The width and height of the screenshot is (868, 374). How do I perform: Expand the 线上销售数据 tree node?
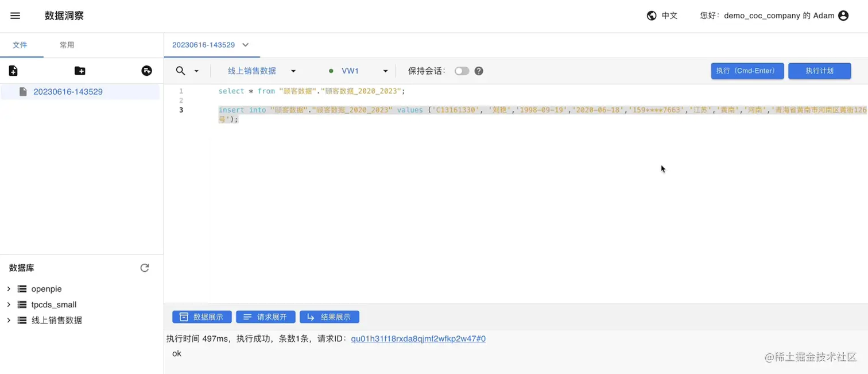[9, 320]
